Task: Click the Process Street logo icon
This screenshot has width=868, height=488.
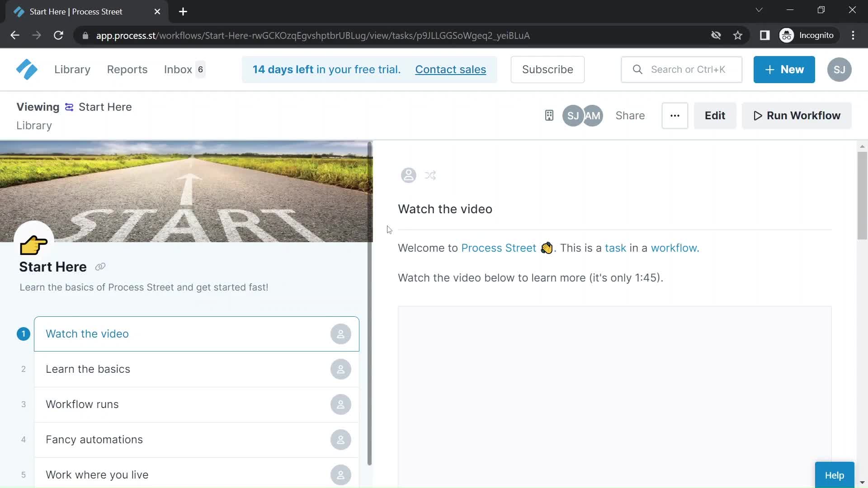Action: pos(27,70)
